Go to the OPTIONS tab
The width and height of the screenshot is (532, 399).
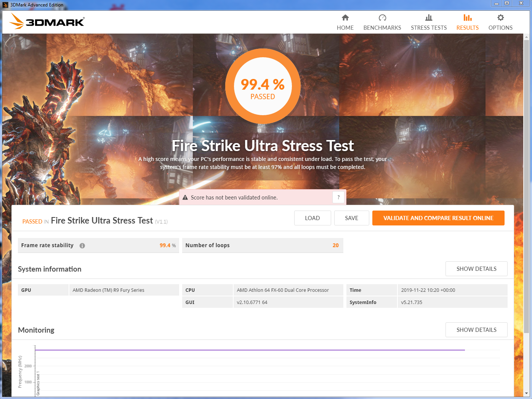(x=500, y=23)
